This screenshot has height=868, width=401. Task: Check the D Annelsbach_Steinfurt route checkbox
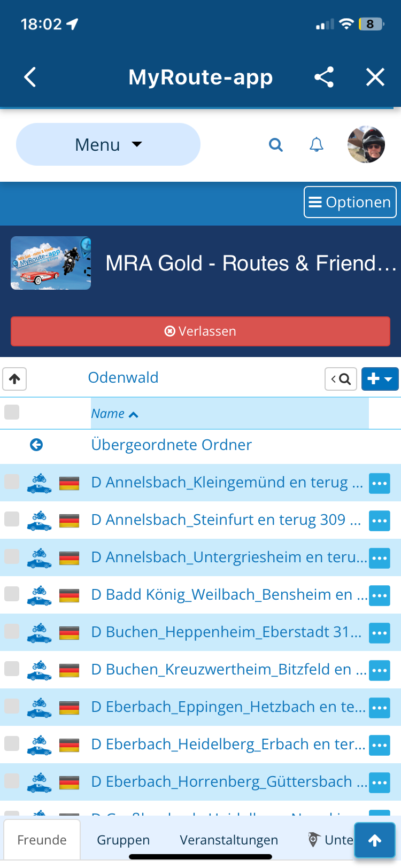pos(12,519)
